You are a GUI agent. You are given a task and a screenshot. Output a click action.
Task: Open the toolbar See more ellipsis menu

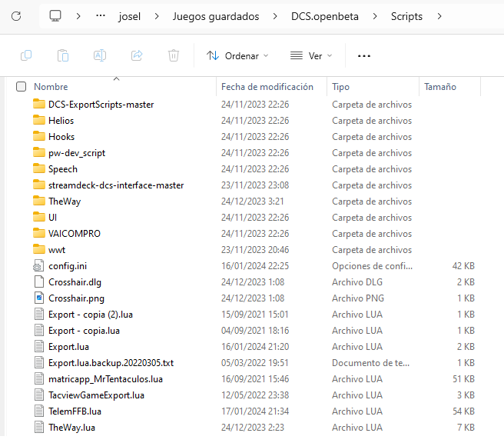tap(364, 56)
